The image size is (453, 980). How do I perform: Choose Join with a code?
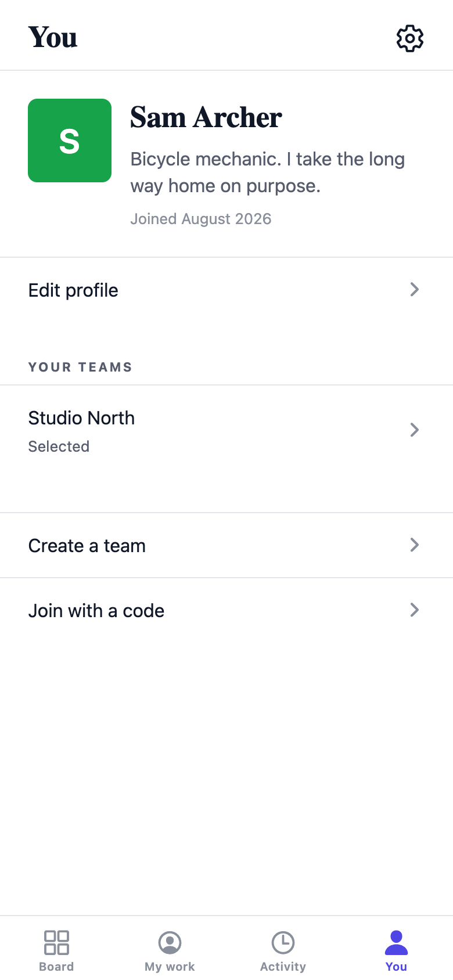227,610
